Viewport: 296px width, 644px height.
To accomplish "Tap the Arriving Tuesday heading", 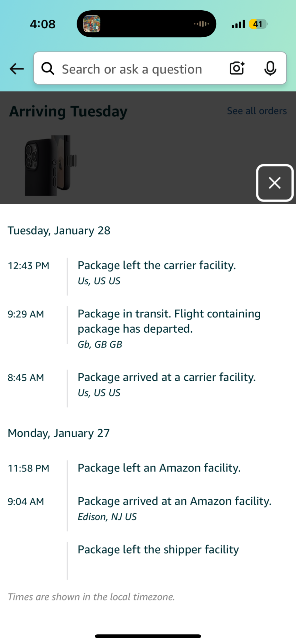I will coord(68,111).
